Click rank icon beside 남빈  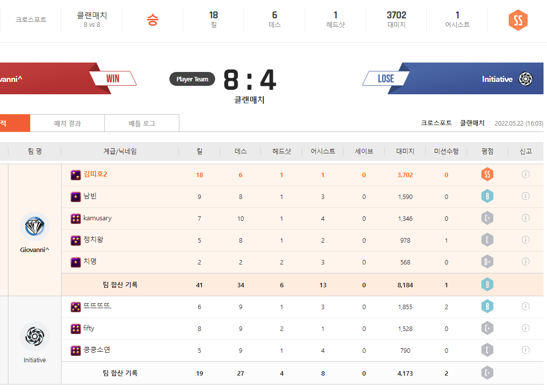(76, 196)
